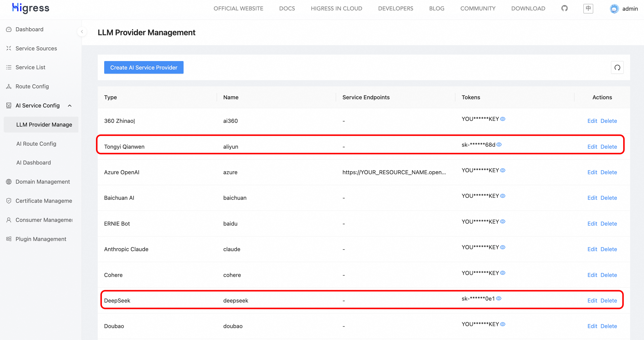Open the DOCS navigation item
644x340 pixels.
click(287, 8)
